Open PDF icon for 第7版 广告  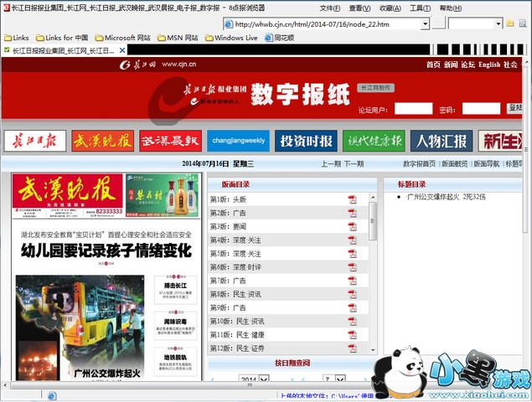pos(353,281)
